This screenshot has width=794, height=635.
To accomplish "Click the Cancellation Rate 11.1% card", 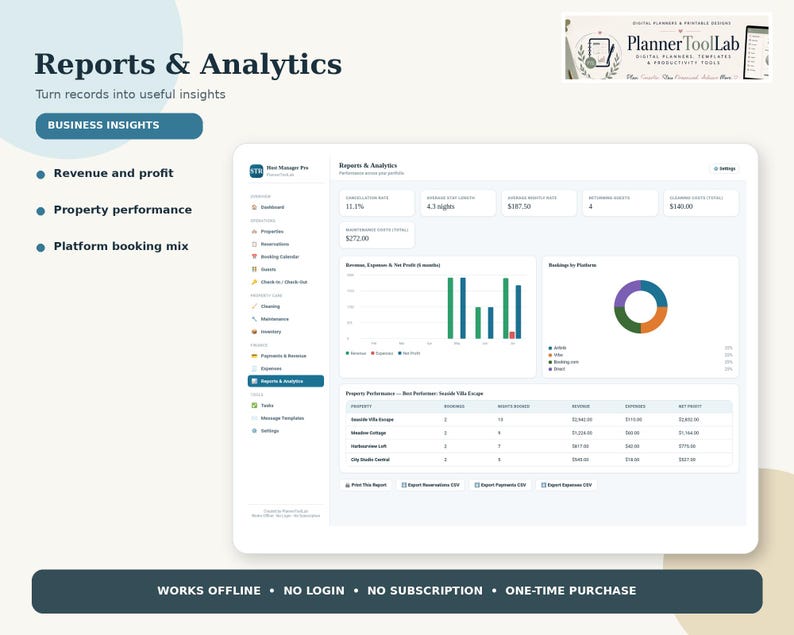I will coord(377,203).
